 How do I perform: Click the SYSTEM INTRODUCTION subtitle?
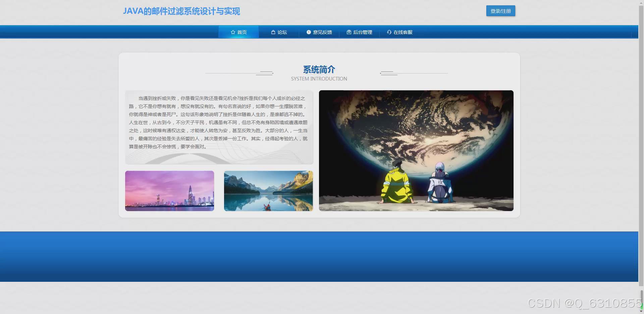pyautogui.click(x=319, y=79)
